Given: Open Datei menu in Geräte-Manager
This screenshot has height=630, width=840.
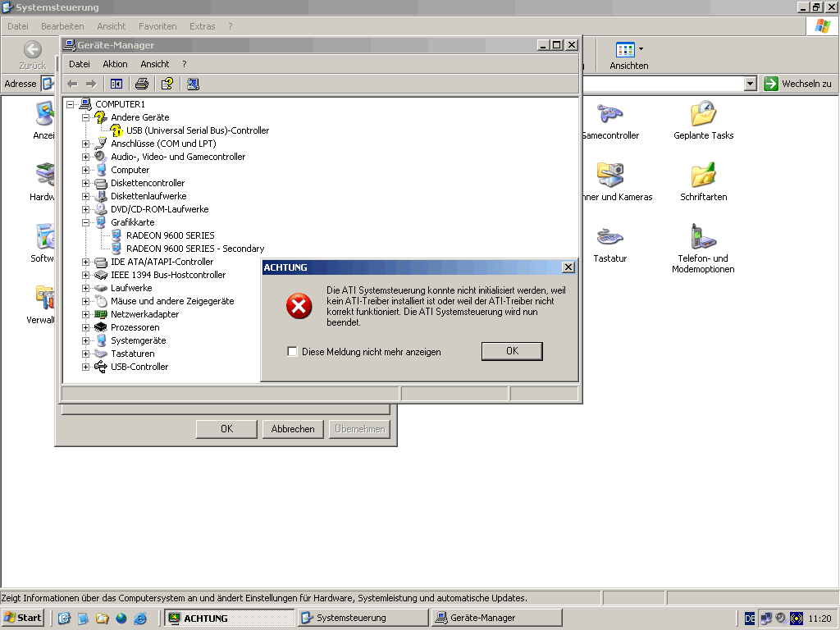Looking at the screenshot, I should (80, 64).
